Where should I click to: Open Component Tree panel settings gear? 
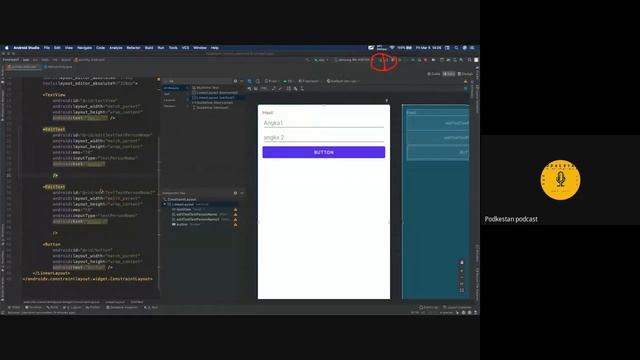coord(236,193)
